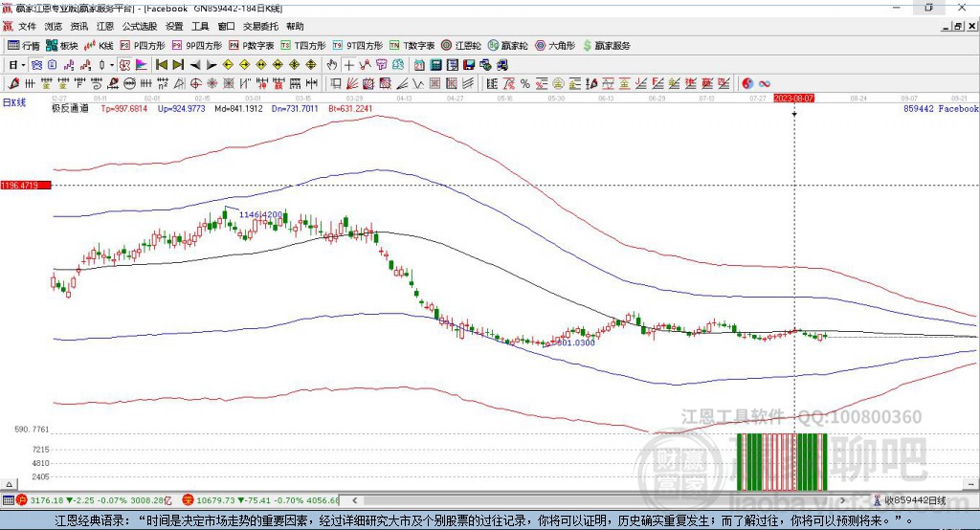Click the 收859442日线 status entry
The height and width of the screenshot is (530, 980).
click(x=910, y=500)
